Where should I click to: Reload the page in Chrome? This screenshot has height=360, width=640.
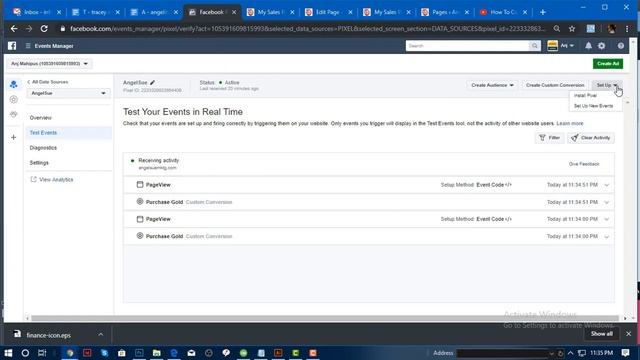click(x=44, y=29)
